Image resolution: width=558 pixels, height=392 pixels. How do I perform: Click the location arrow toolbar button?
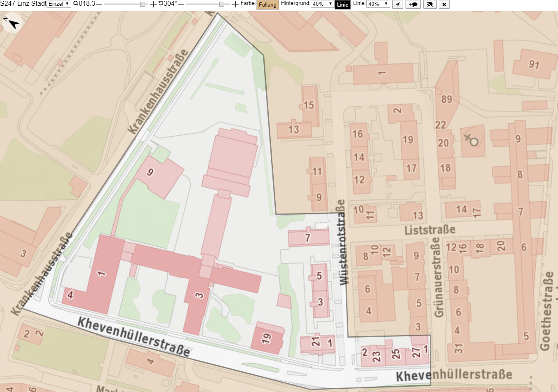point(397,4)
